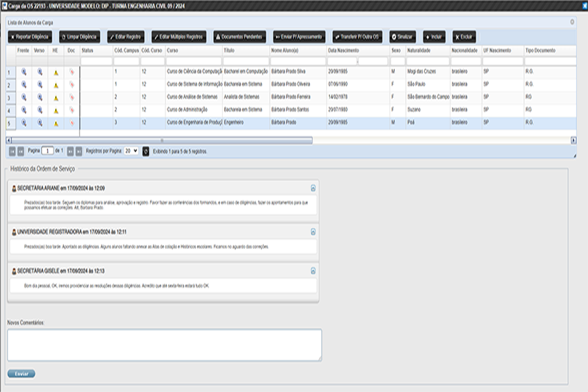Collapse the SECRETARIA GISELE comment panel
This screenshot has height=392, width=588.
313,270
